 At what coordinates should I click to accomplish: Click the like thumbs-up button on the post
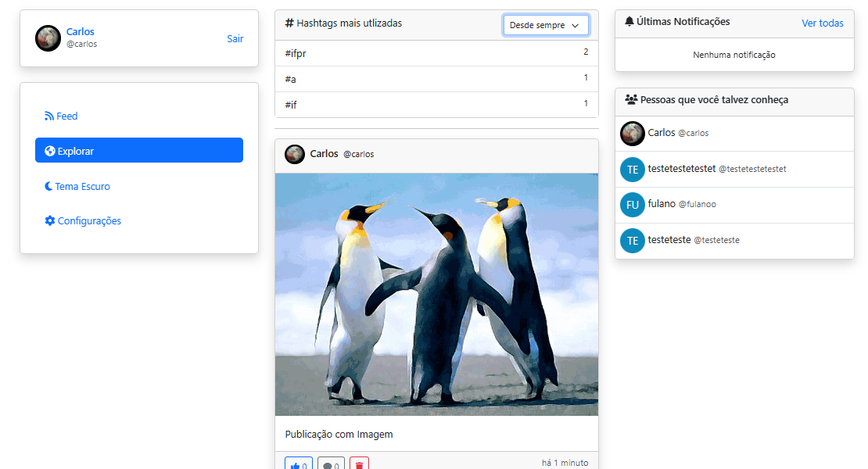pos(299,464)
